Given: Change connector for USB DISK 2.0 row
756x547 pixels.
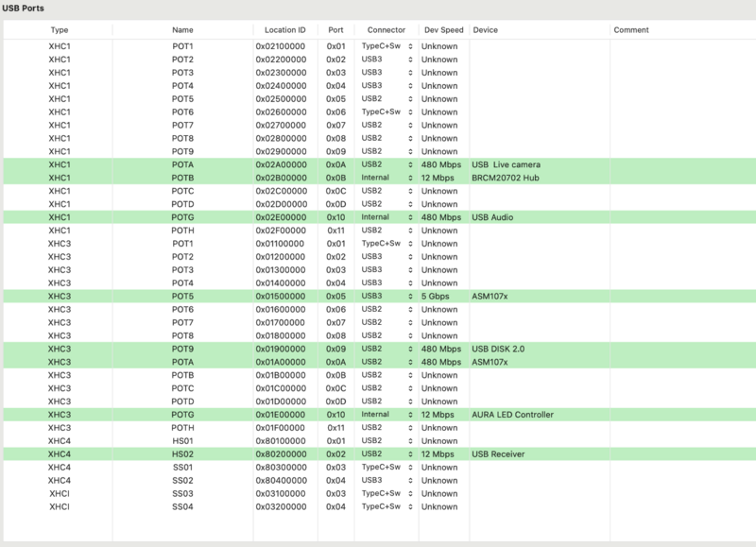Looking at the screenshot, I should coord(410,349).
